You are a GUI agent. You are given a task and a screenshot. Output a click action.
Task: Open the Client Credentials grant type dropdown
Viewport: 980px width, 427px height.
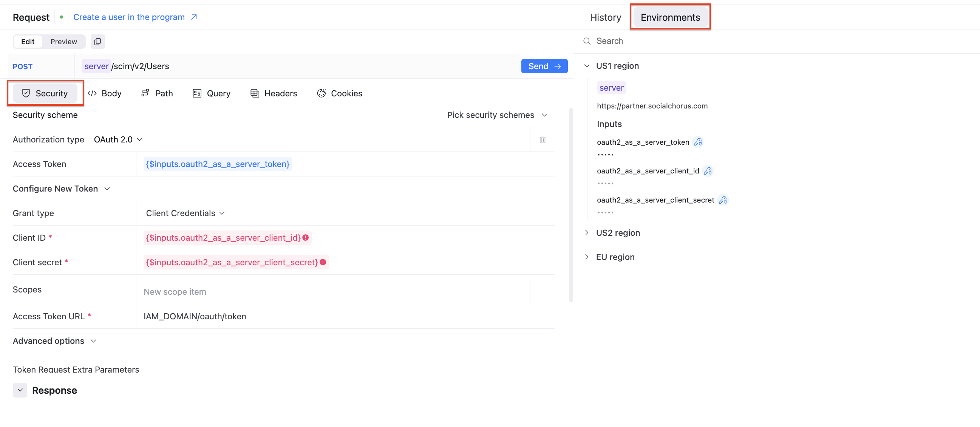click(185, 213)
